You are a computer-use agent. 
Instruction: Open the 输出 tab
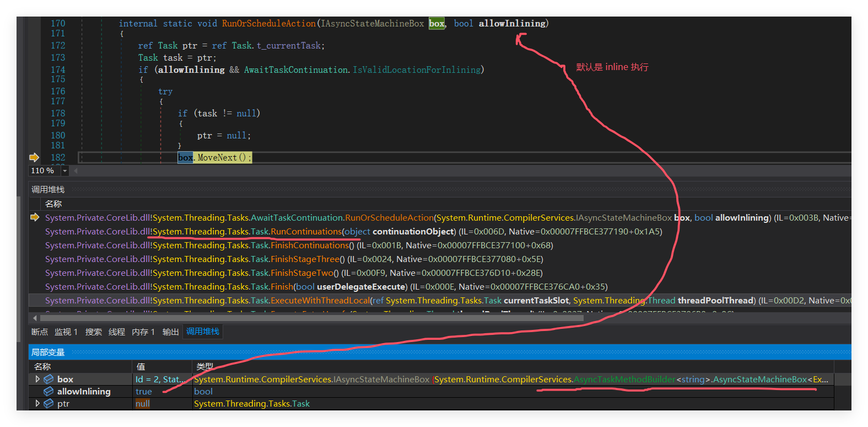coord(170,332)
